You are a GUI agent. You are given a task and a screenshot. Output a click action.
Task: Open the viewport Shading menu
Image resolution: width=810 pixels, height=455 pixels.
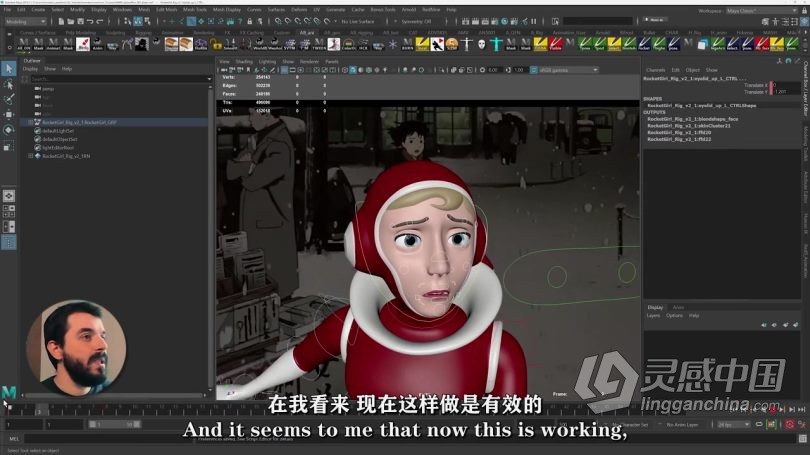click(244, 61)
